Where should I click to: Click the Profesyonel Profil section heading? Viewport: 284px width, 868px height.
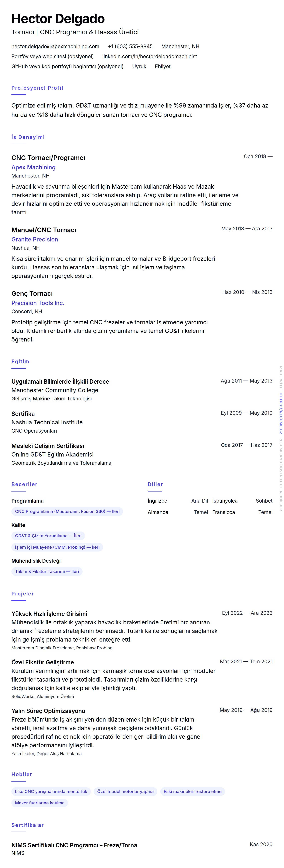point(37,88)
